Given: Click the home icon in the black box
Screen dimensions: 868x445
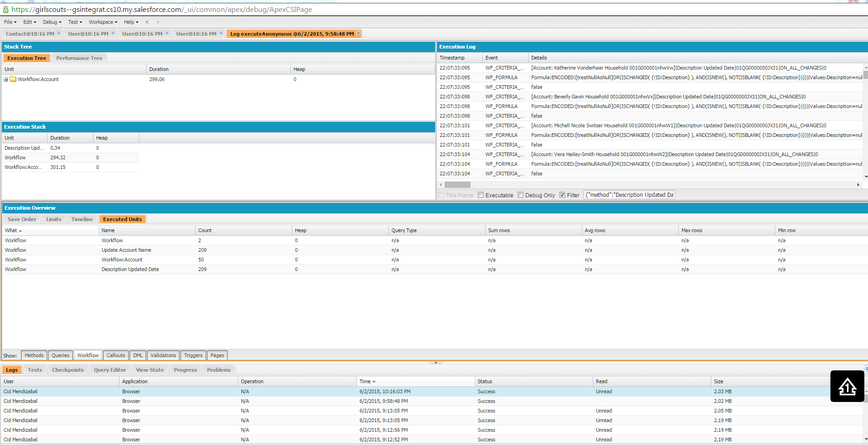Looking at the screenshot, I should pos(847,386).
